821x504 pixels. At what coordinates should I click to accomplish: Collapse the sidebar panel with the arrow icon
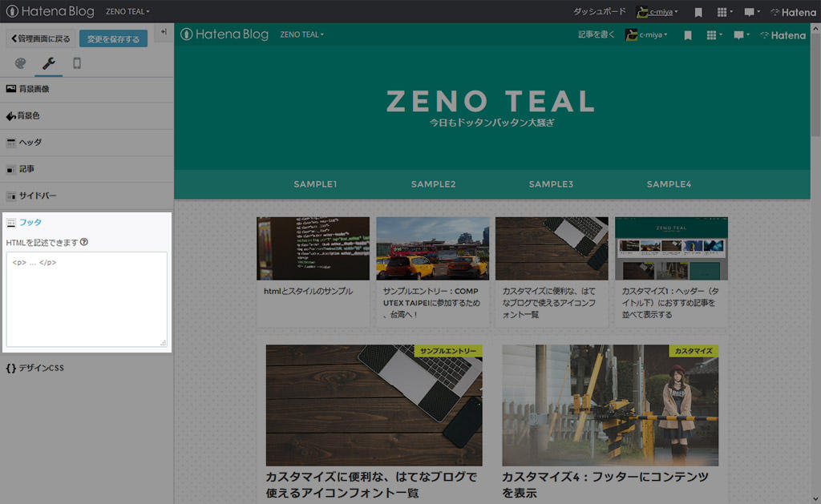point(164,32)
